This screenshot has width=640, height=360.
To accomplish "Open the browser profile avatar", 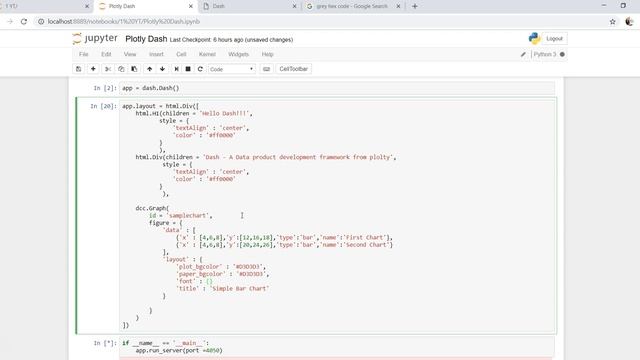I will [629, 22].
